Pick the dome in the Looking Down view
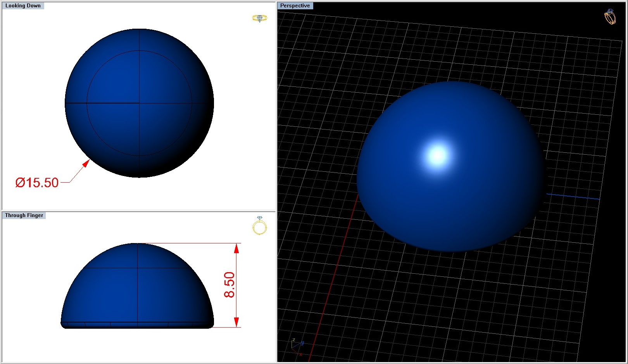Image resolution: width=628 pixels, height=364 pixels. [139, 103]
